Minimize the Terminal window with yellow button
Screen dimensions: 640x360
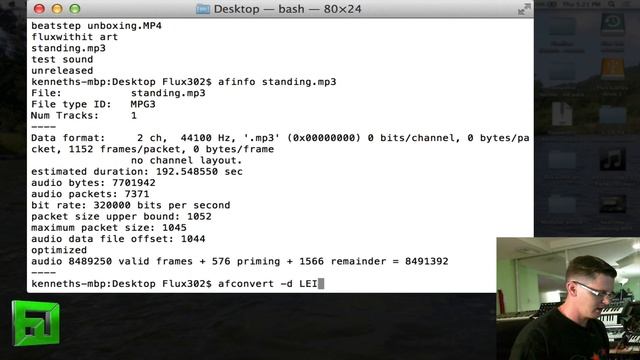point(57,9)
